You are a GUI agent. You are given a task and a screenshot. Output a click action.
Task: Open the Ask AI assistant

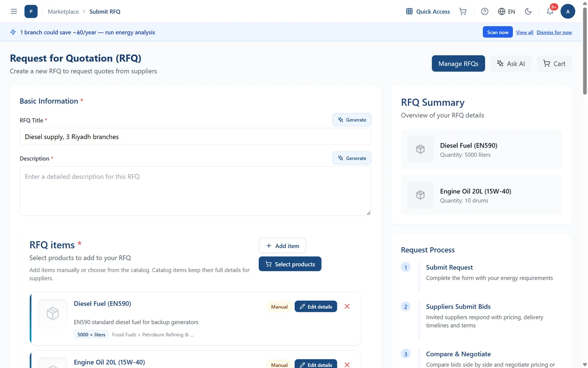coord(511,64)
